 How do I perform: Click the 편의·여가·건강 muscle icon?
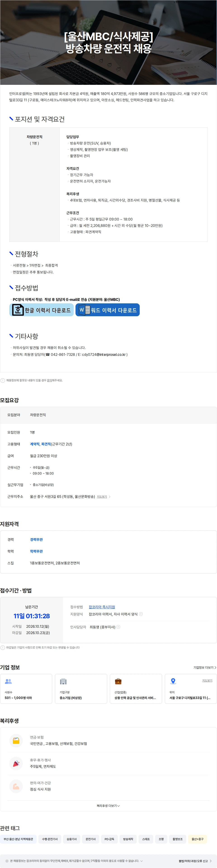tap(16, 787)
